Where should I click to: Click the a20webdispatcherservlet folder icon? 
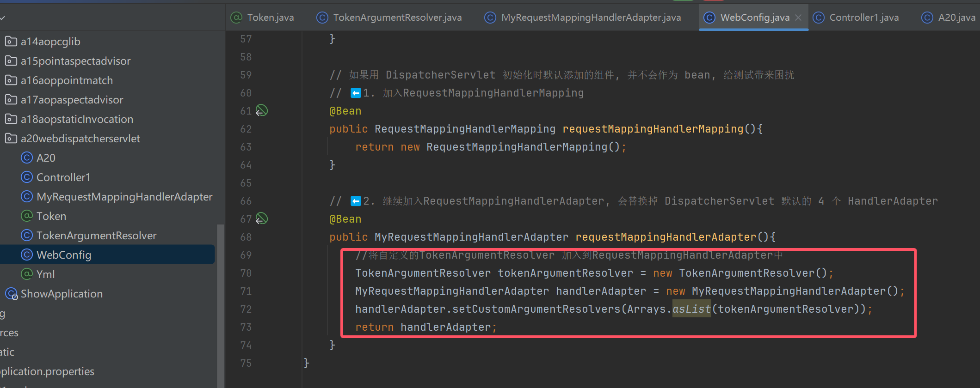click(x=11, y=139)
